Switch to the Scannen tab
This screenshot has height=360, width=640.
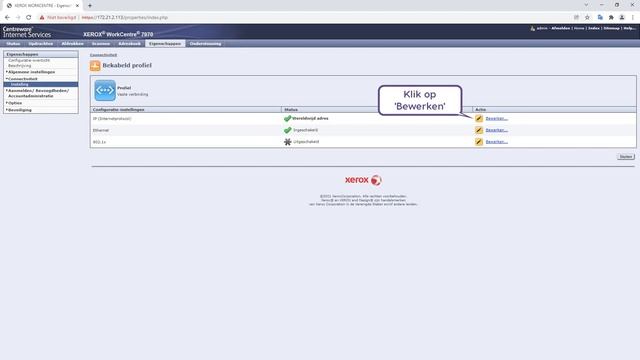(101, 44)
